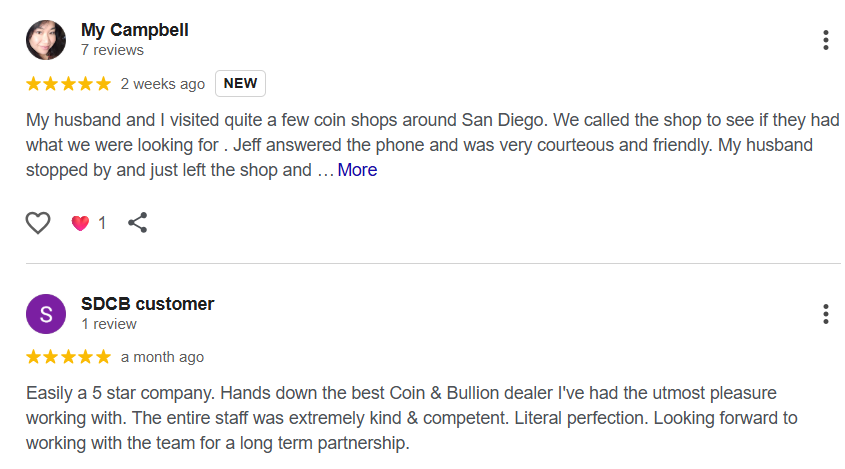Click the "1 review" count
845x469 pixels.
click(x=109, y=324)
